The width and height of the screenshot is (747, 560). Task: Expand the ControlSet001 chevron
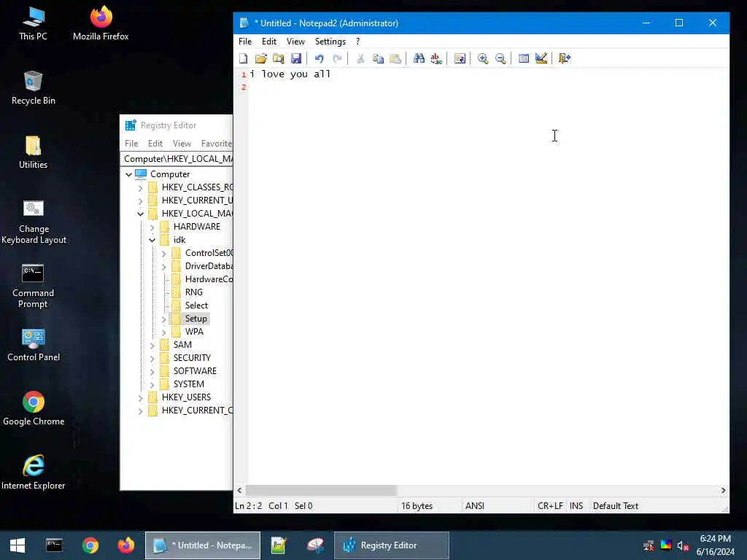coord(164,253)
